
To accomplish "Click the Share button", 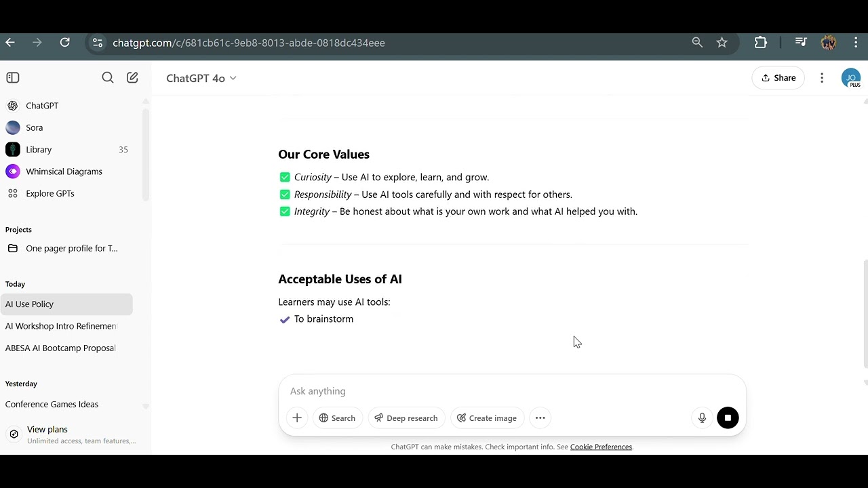I will 778,78.
